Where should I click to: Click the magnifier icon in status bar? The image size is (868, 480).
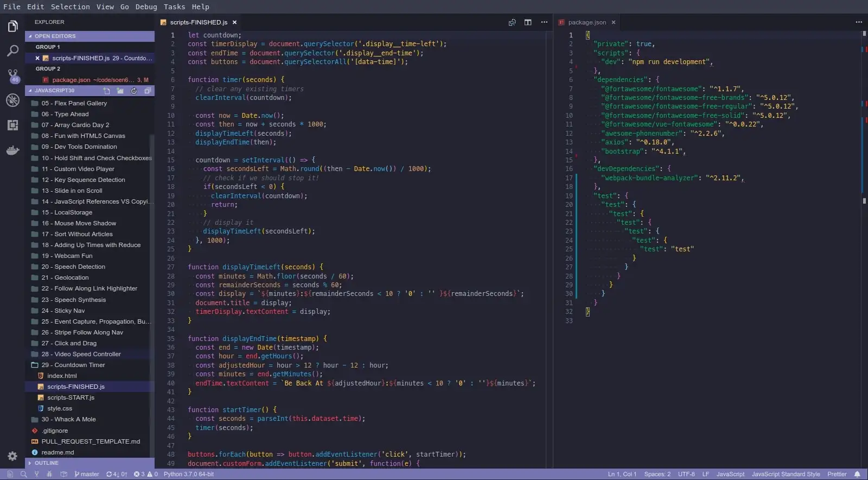click(23, 474)
